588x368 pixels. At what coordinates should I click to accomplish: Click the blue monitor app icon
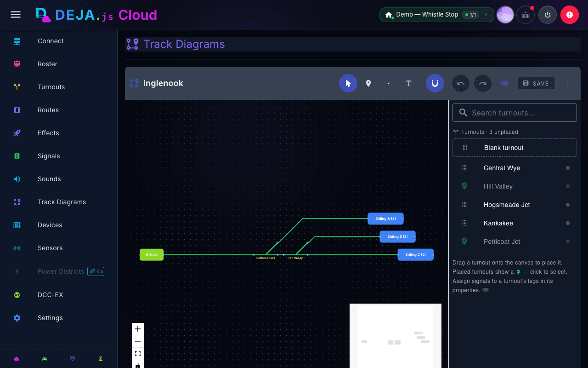point(73,359)
